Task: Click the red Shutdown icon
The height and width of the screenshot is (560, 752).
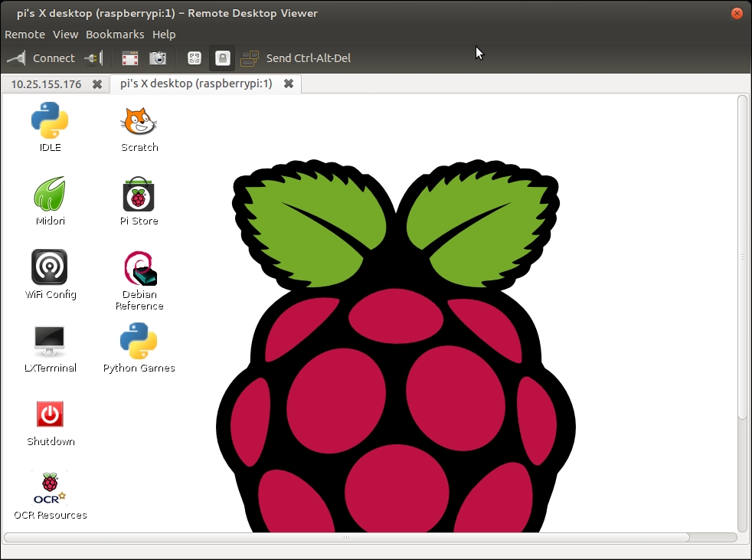Action: (50, 414)
